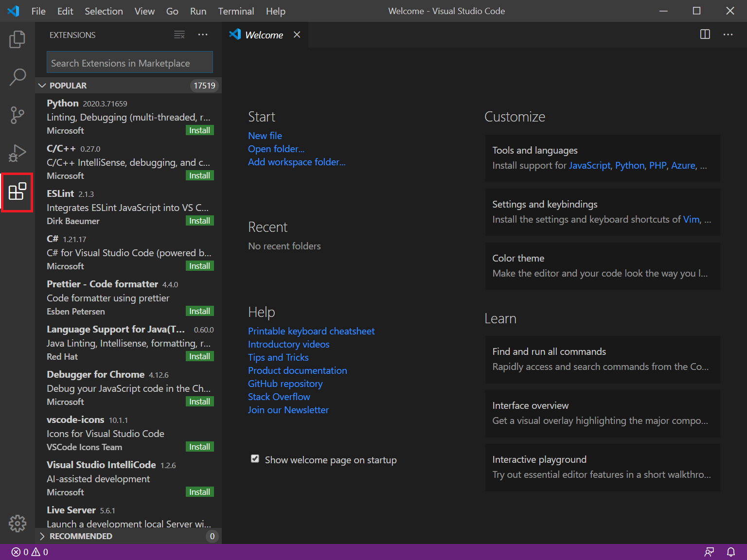Click Add workspace folder link
This screenshot has height=560, width=747.
tap(297, 162)
